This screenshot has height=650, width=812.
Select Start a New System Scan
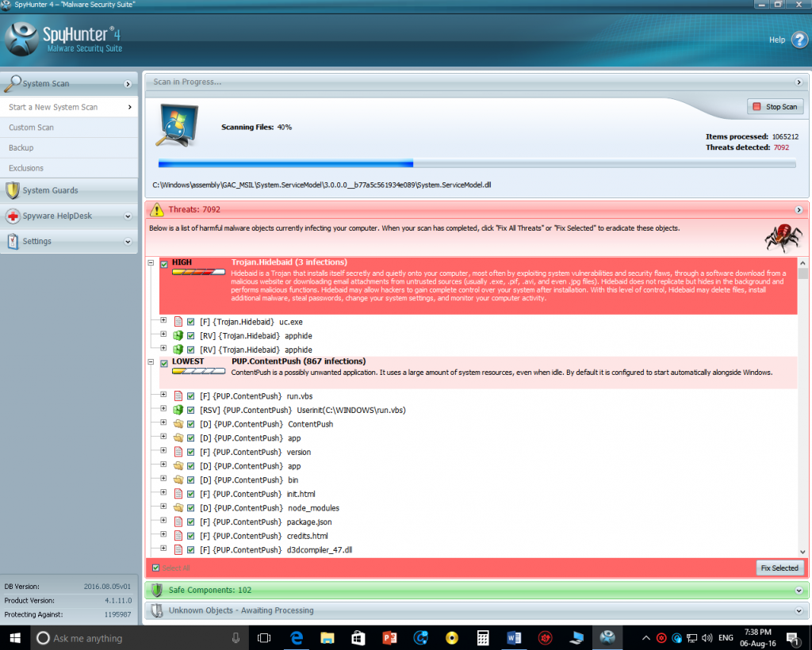pyautogui.click(x=69, y=107)
